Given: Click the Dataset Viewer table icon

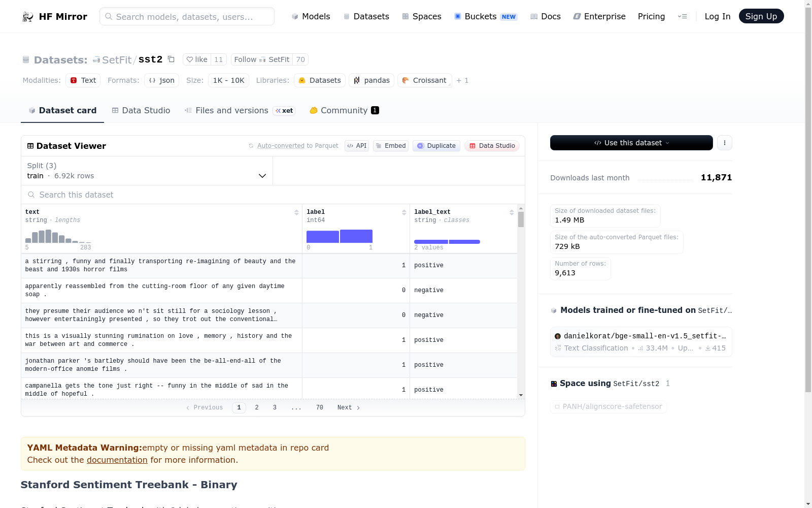Looking at the screenshot, I should tap(30, 146).
